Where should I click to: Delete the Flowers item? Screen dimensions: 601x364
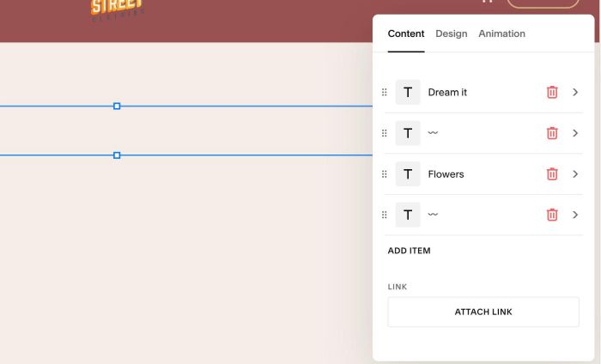click(552, 174)
